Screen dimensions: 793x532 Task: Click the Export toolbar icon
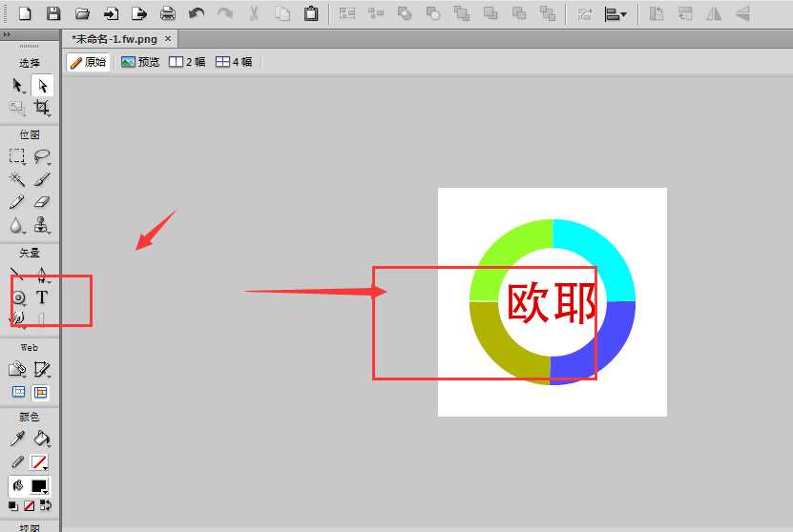pyautogui.click(x=139, y=13)
